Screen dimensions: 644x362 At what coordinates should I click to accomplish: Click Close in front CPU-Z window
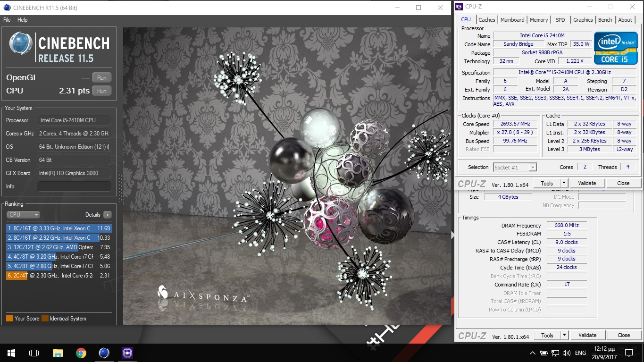623,183
